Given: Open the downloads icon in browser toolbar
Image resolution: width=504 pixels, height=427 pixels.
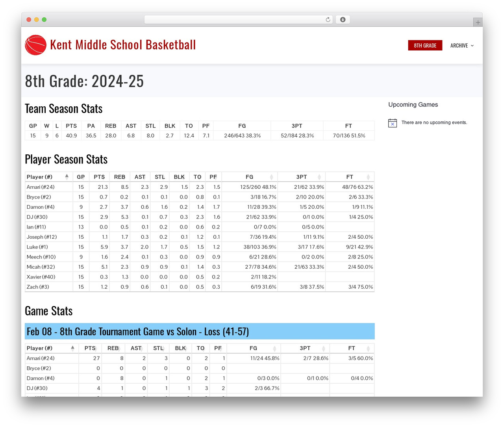Looking at the screenshot, I should [343, 20].
